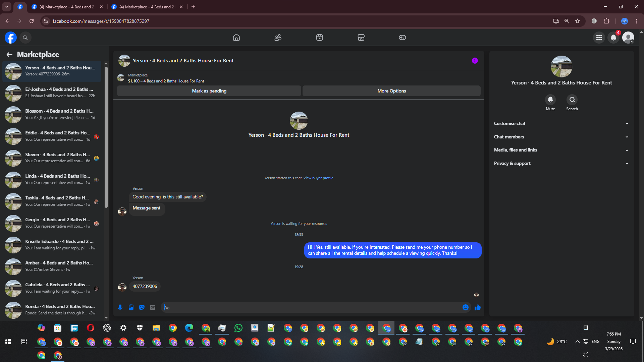Open the Video/Reels icon in top nav
Screen dimensions: 644x362
click(320, 38)
